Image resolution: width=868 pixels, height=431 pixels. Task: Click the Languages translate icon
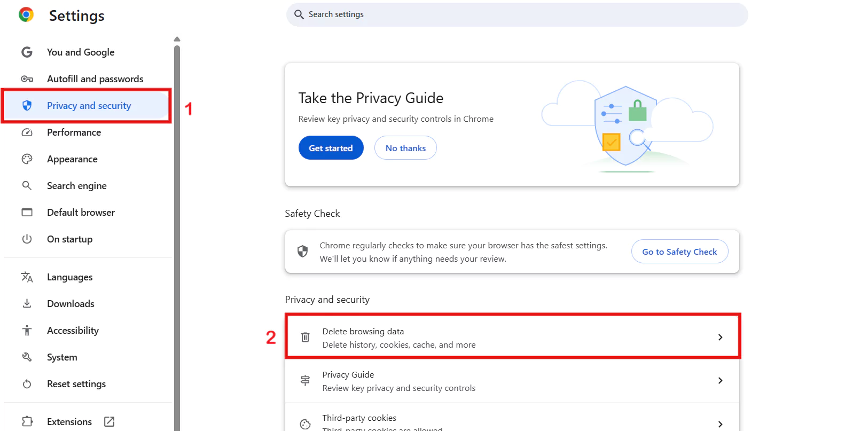pos(27,277)
